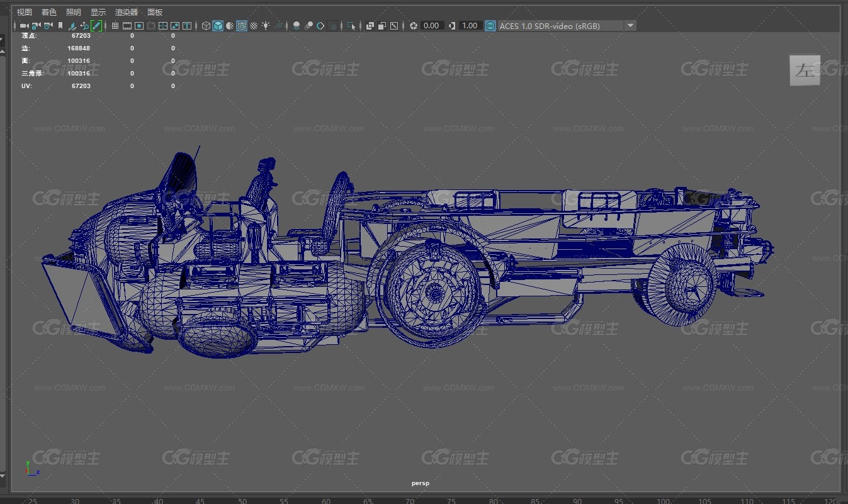Click the Lock Camera icon
The height and width of the screenshot is (504, 848).
point(36,26)
